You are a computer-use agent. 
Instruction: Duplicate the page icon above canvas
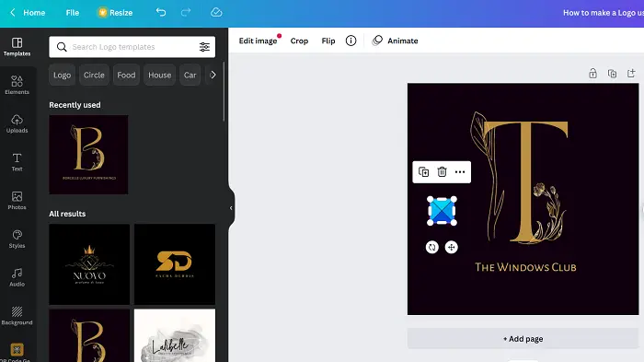(x=612, y=73)
